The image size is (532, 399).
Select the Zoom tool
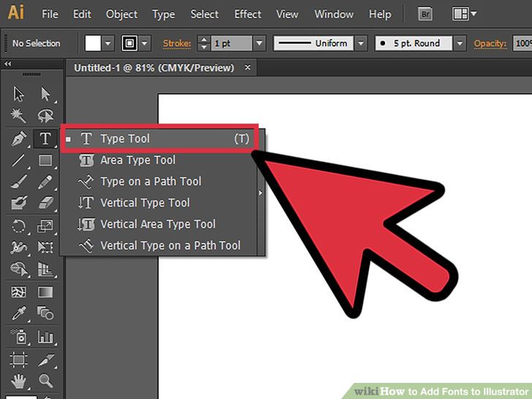click(45, 381)
